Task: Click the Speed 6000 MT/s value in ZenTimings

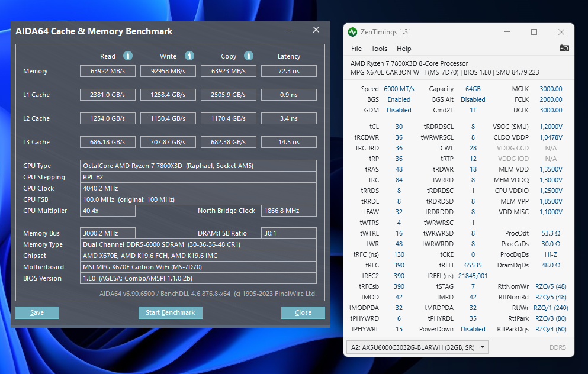Action: coord(399,89)
